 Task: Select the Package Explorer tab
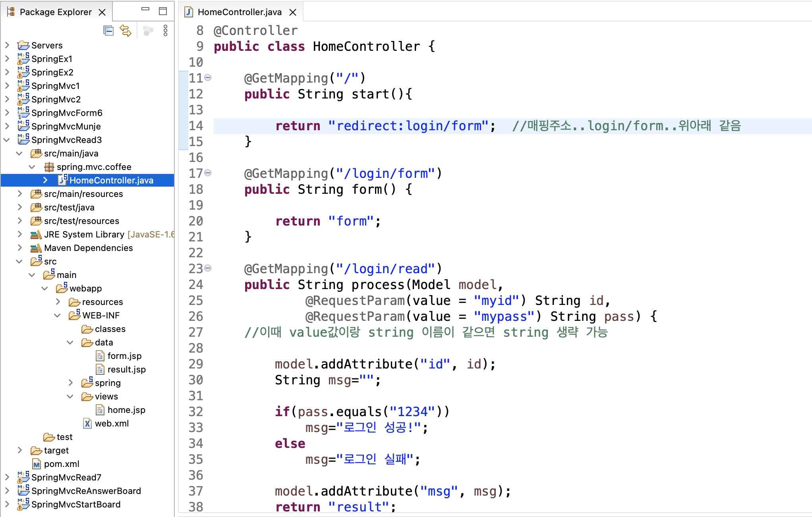coord(55,12)
